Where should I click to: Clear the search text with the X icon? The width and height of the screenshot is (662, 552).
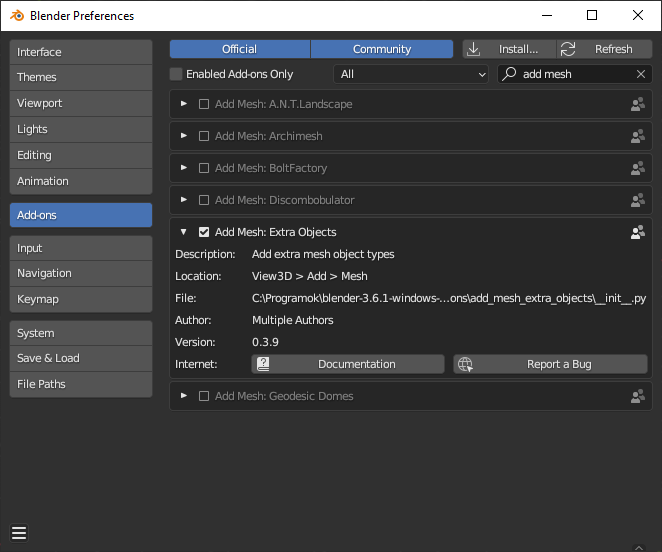(641, 74)
